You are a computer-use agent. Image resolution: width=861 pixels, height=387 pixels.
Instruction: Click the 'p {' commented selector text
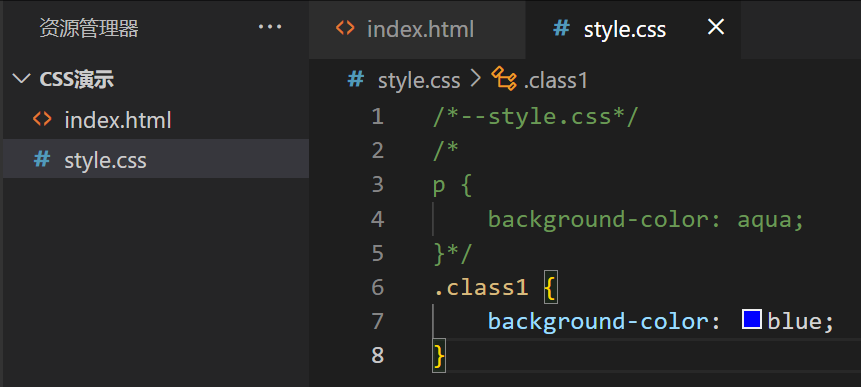click(452, 186)
